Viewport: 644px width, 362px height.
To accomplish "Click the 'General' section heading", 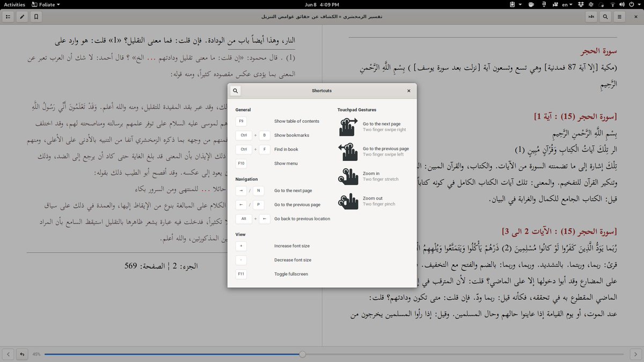I will click(x=243, y=109).
